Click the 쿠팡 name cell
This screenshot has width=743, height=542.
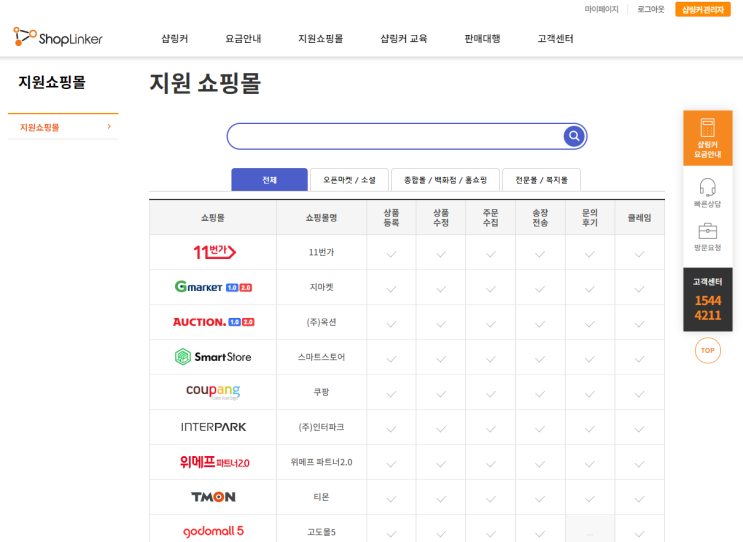click(x=321, y=392)
